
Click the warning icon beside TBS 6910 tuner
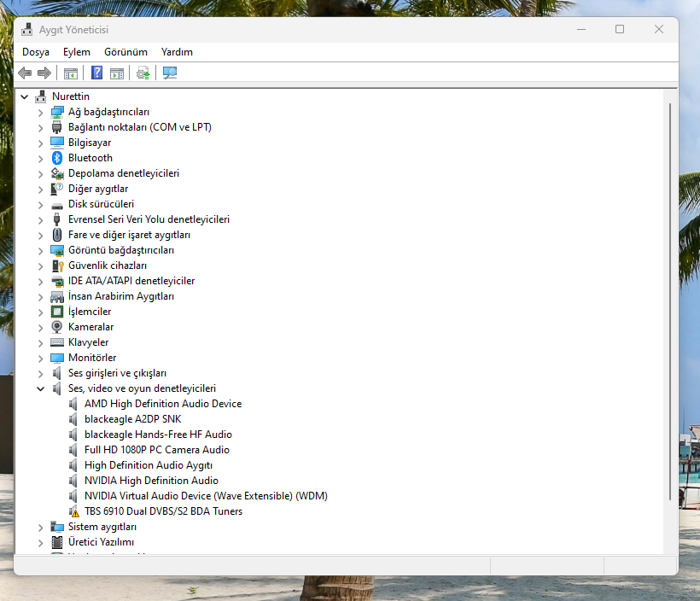click(74, 511)
